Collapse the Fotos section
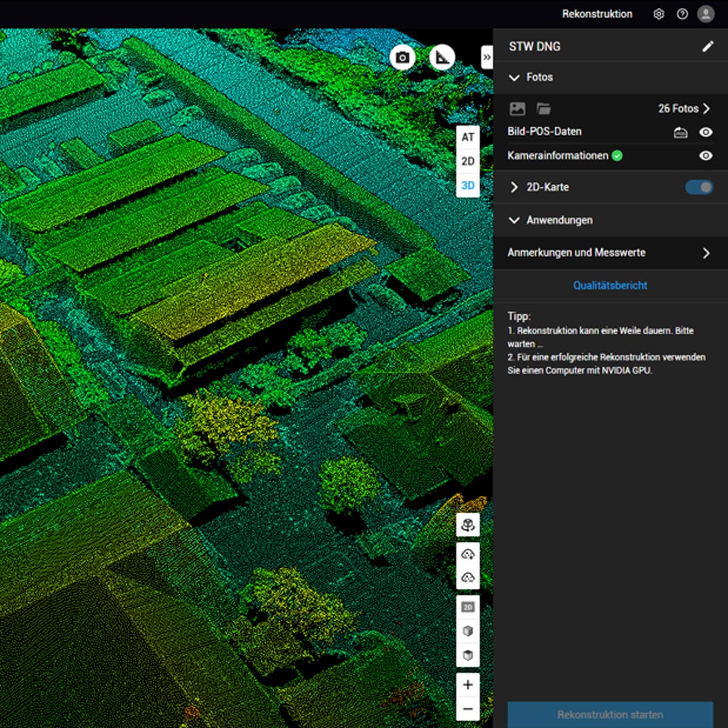The image size is (728, 728). (x=514, y=78)
